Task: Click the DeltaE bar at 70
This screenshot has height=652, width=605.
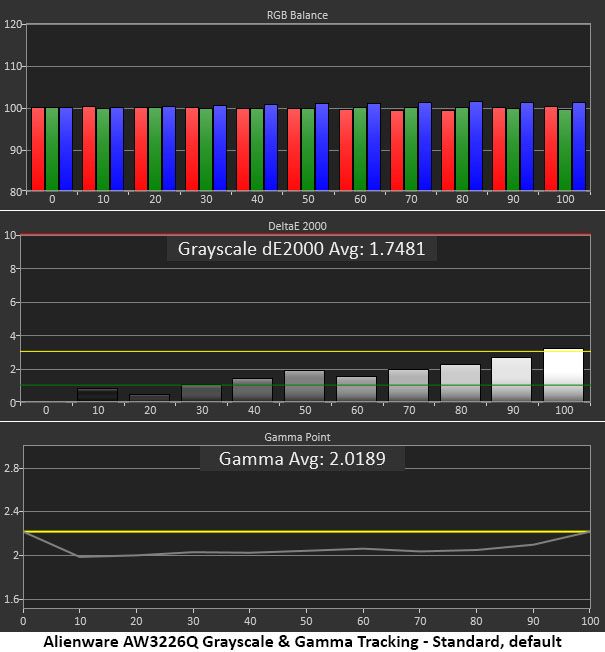Action: (x=408, y=385)
